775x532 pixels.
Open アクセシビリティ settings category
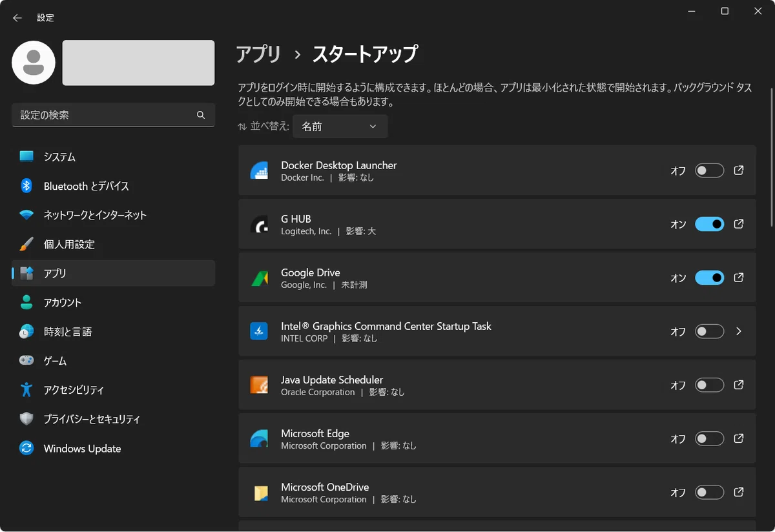point(113,390)
